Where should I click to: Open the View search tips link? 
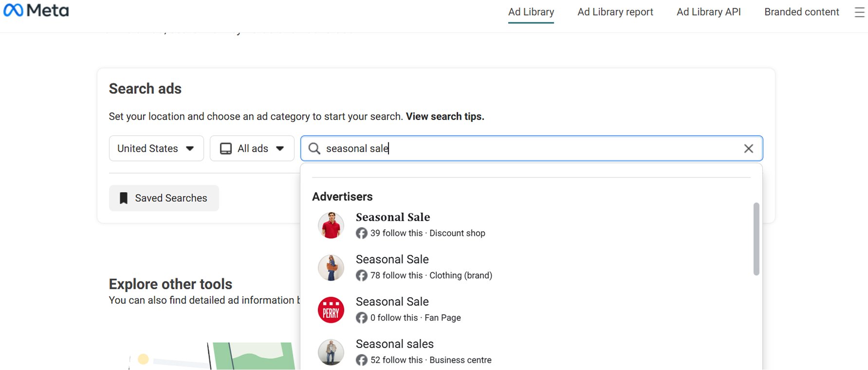[445, 117]
